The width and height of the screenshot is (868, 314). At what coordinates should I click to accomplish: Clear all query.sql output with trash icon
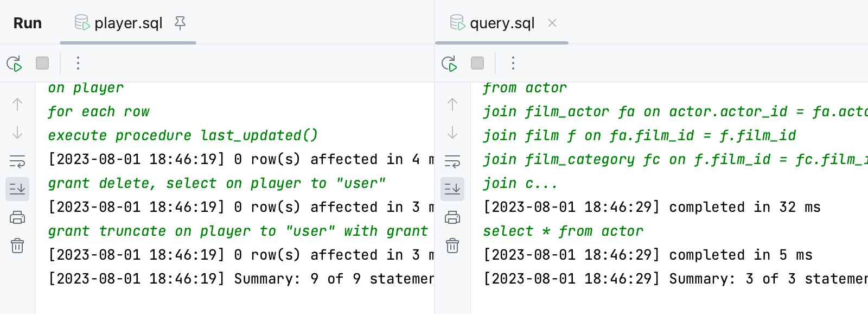pyautogui.click(x=452, y=246)
